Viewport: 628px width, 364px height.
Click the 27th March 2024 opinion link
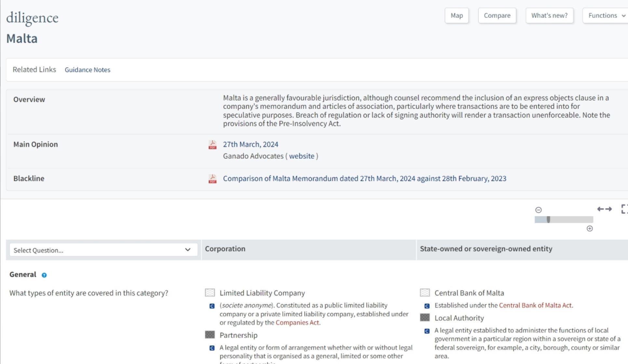[250, 144]
